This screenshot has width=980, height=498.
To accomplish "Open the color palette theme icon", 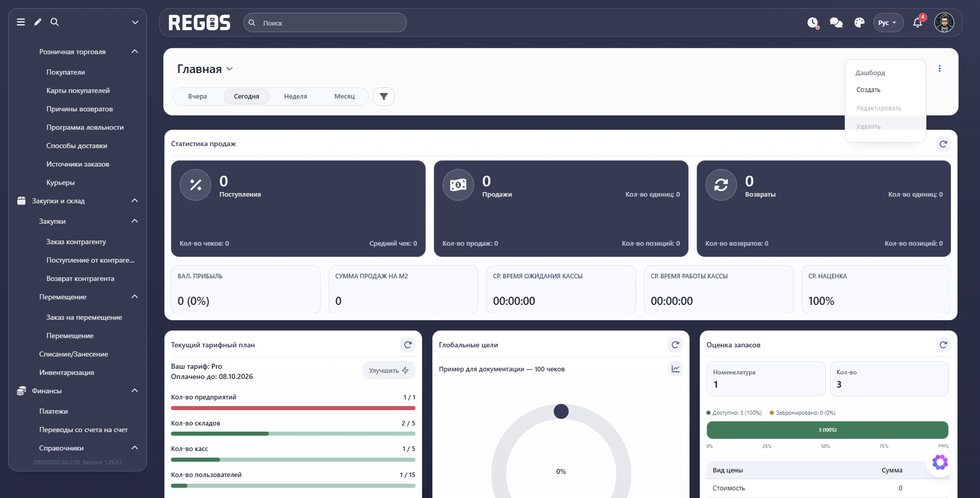I will point(860,22).
